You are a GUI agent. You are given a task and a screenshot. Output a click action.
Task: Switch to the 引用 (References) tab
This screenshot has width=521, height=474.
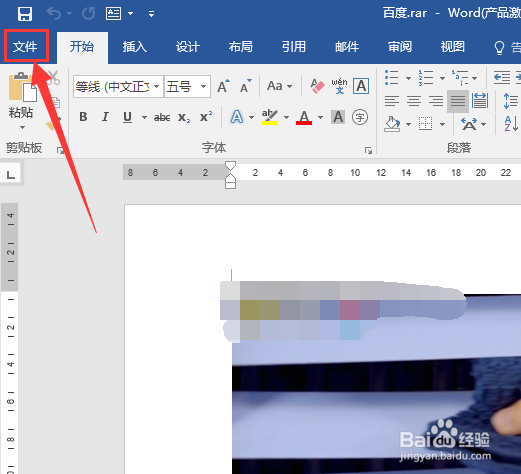(x=294, y=47)
